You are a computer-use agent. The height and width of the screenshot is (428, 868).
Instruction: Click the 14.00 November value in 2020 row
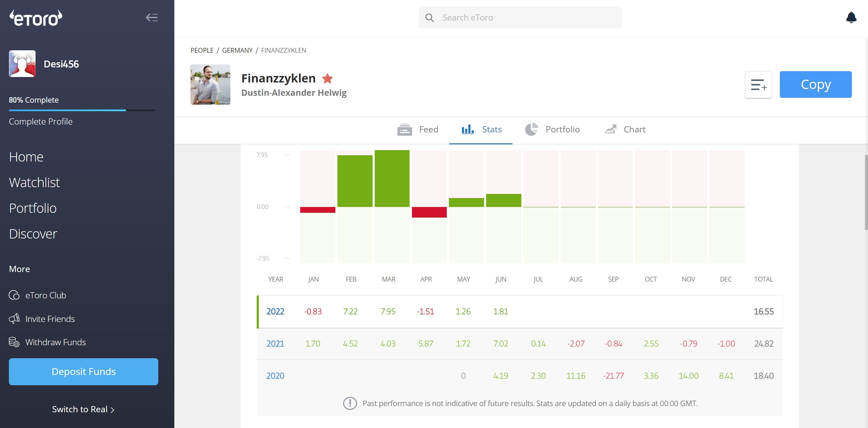689,376
